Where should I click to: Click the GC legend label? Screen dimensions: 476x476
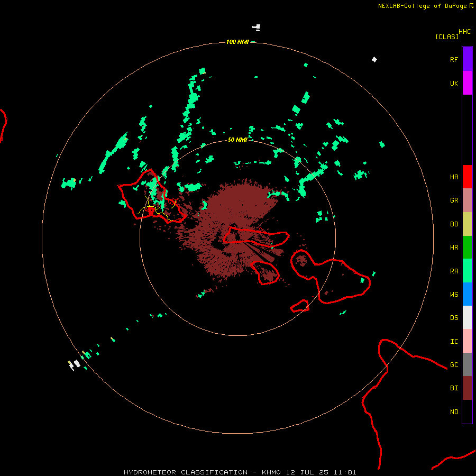coord(454,364)
